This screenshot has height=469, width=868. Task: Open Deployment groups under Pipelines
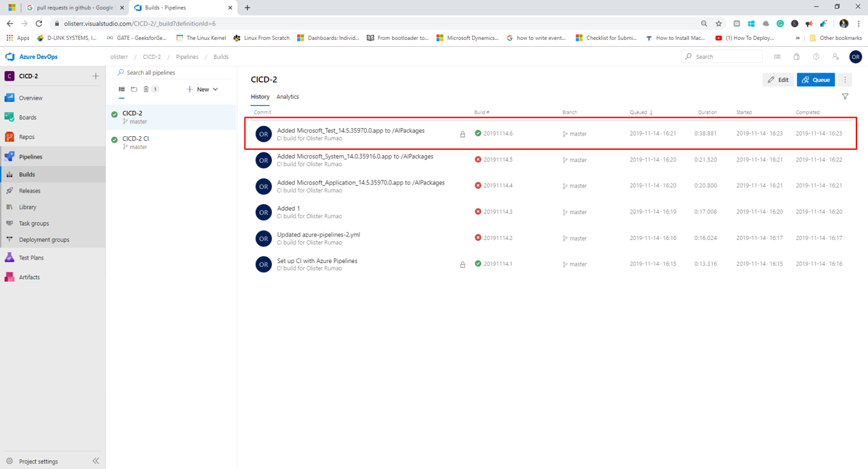[44, 239]
